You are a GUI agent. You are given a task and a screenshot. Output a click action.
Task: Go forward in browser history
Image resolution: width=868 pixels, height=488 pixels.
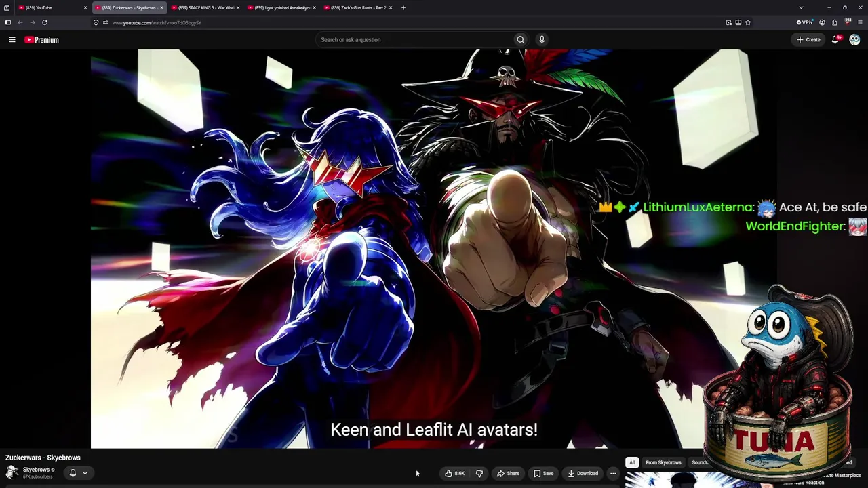click(x=32, y=22)
